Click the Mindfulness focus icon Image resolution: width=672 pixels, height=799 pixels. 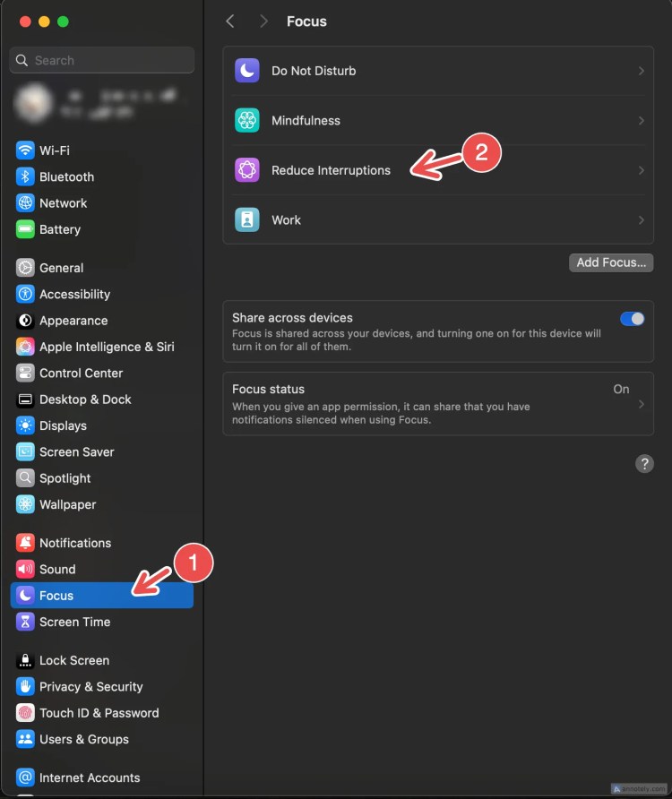tap(247, 120)
